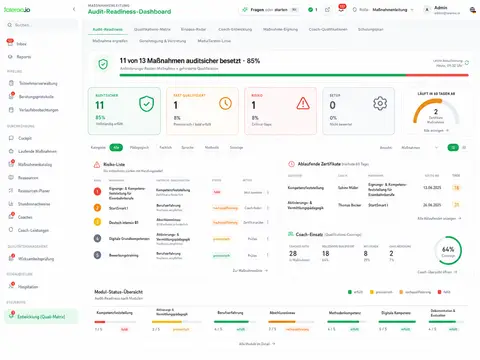
Task: Open Wirksamkeitsprüfung in the sidebar
Action: 36,259
